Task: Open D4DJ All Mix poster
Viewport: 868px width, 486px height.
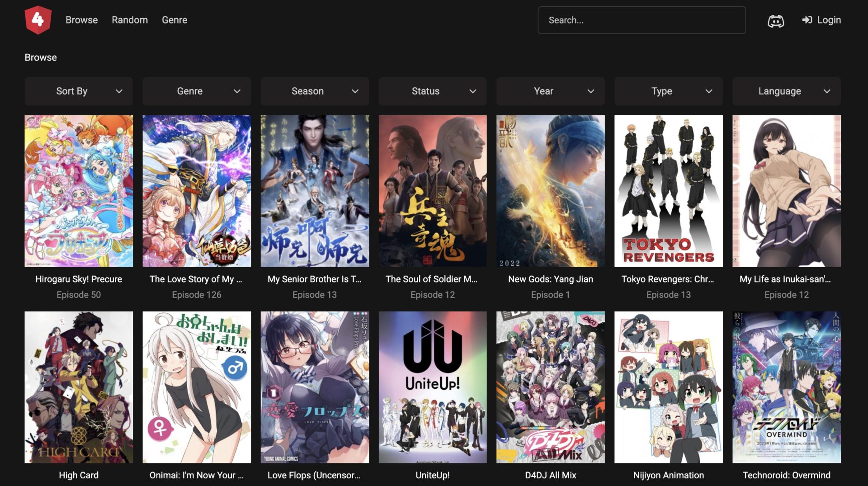Action: (551, 387)
